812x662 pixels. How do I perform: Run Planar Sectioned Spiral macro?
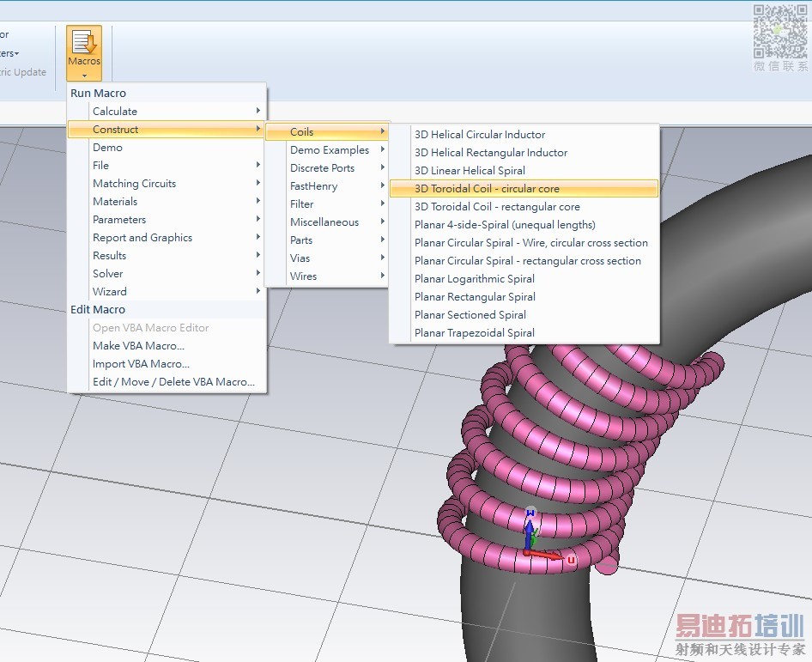coord(524,315)
